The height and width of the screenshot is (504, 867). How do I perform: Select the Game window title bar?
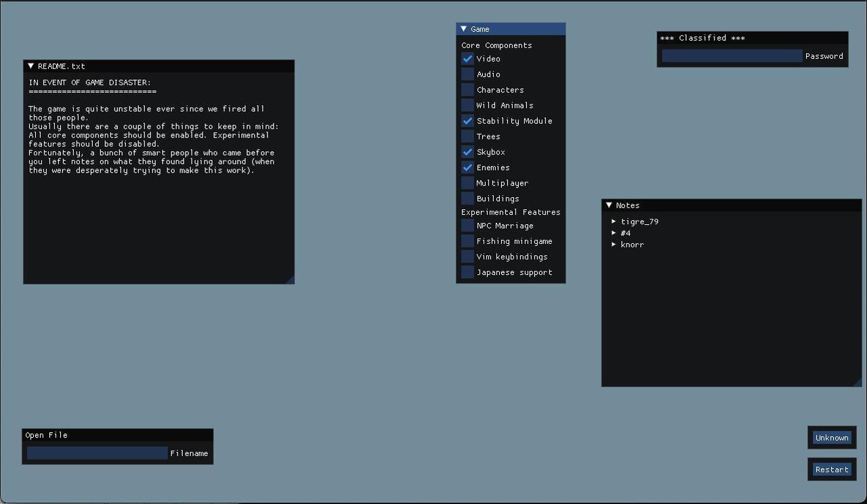(511, 29)
